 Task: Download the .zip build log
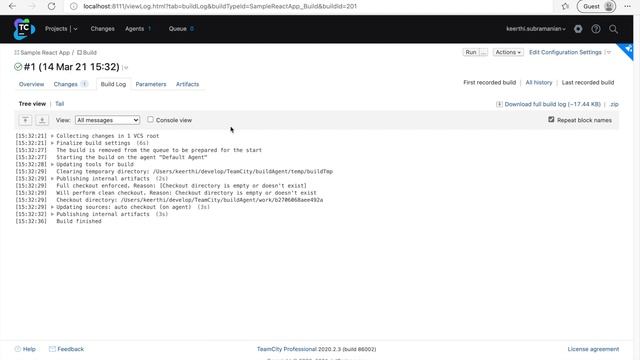pos(614,104)
